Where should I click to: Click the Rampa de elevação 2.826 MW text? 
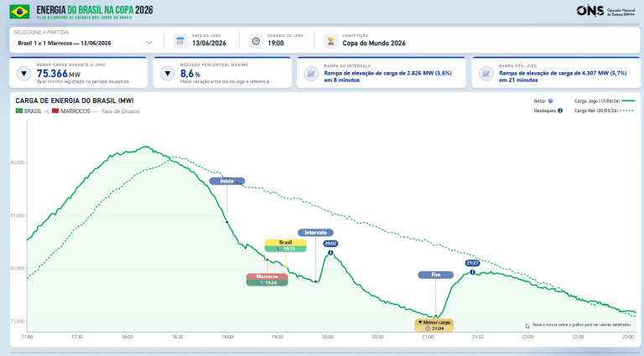pos(387,76)
